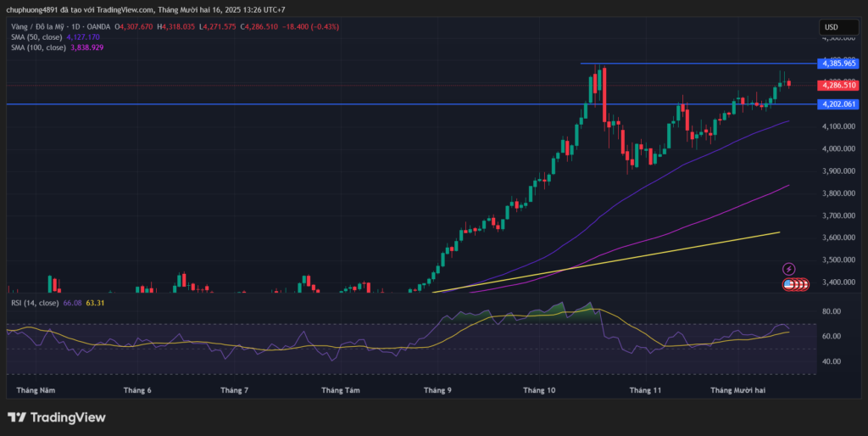Click the red 4,286.510 current price label
The image size is (868, 436).
point(837,85)
